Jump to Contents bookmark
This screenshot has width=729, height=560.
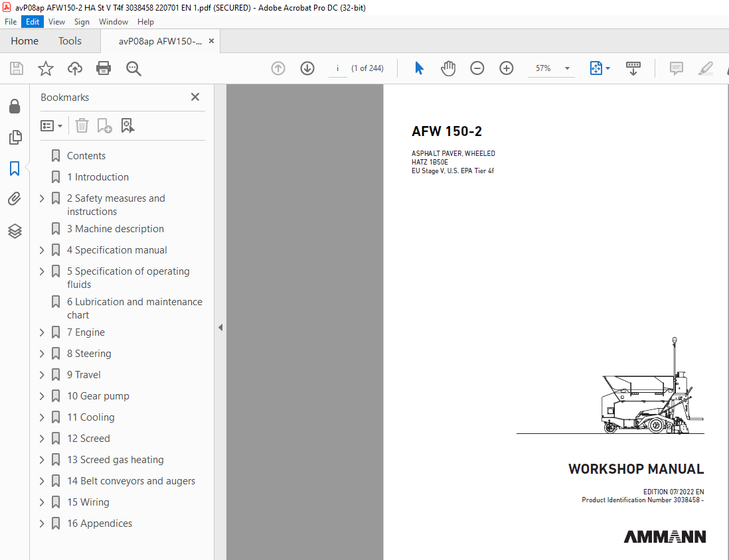(86, 156)
